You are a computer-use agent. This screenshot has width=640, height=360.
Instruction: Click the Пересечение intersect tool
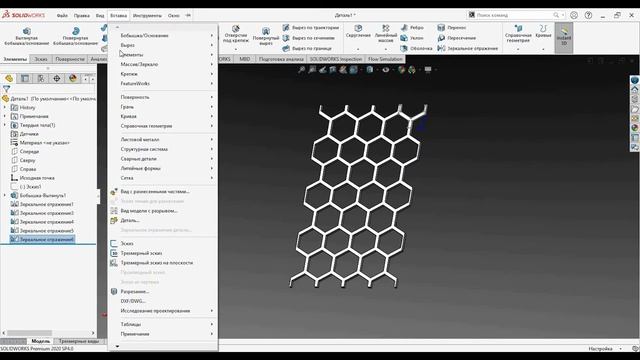456,38
